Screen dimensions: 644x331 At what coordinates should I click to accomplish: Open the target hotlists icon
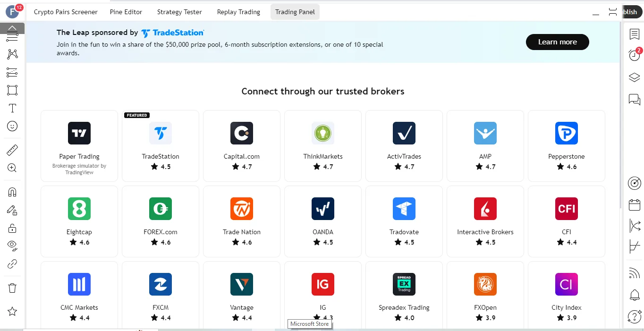[x=635, y=183]
